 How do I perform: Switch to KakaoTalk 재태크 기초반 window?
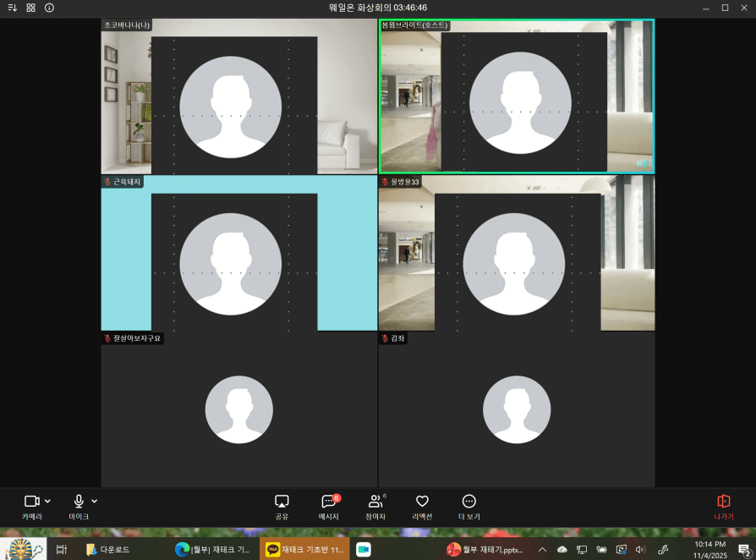304,549
